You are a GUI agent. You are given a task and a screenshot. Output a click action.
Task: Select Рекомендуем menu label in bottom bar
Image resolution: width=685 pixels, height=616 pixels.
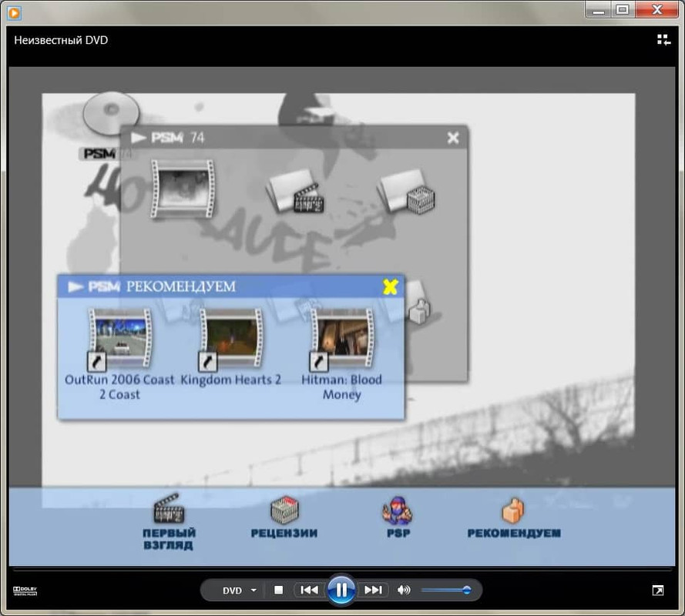[x=514, y=533]
